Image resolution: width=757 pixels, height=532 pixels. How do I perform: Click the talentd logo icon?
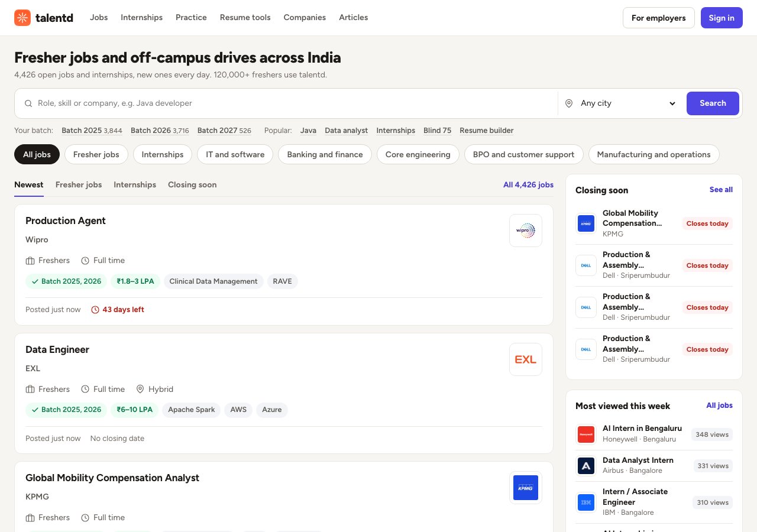pyautogui.click(x=22, y=18)
